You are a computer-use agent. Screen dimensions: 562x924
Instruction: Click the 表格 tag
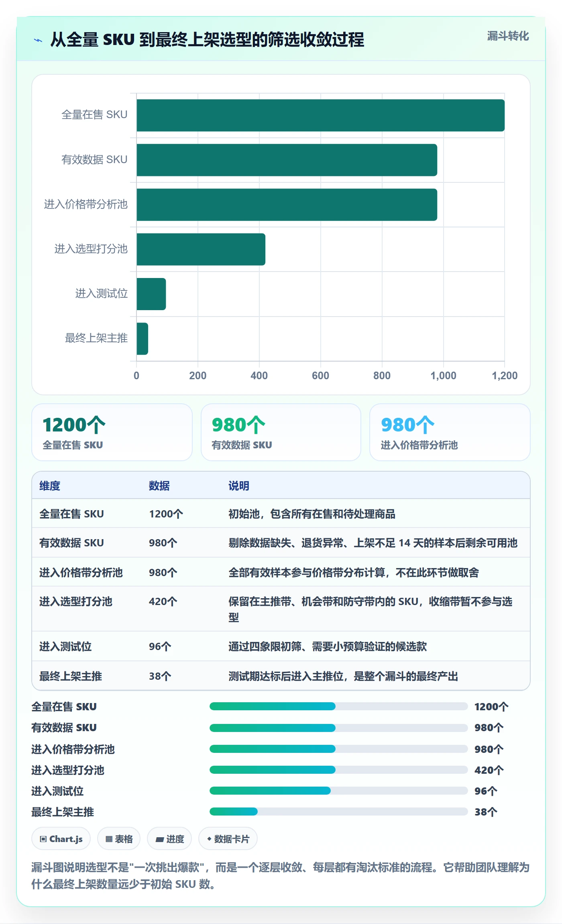[119, 839]
